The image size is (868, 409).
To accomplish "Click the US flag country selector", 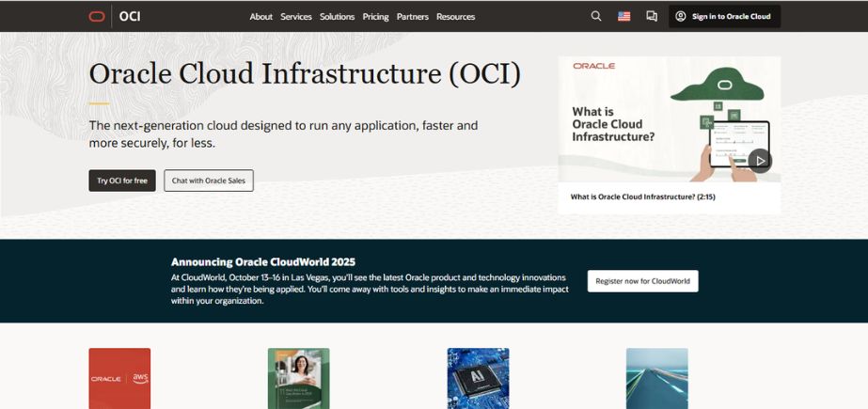I will [623, 16].
